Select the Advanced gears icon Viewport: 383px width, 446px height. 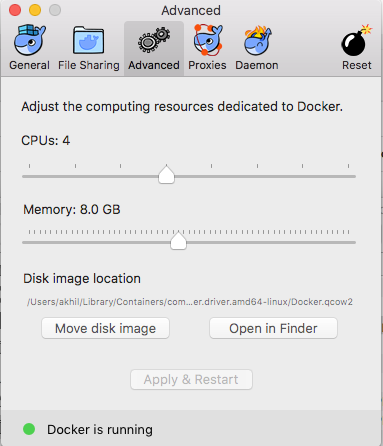154,40
